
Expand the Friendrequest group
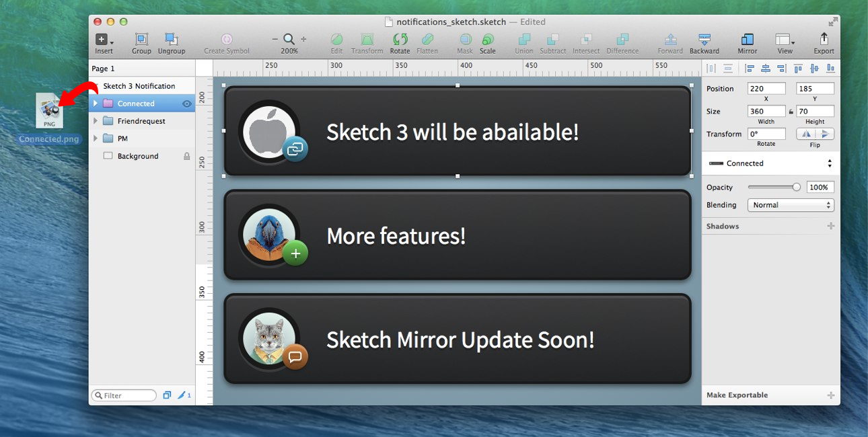tap(96, 121)
